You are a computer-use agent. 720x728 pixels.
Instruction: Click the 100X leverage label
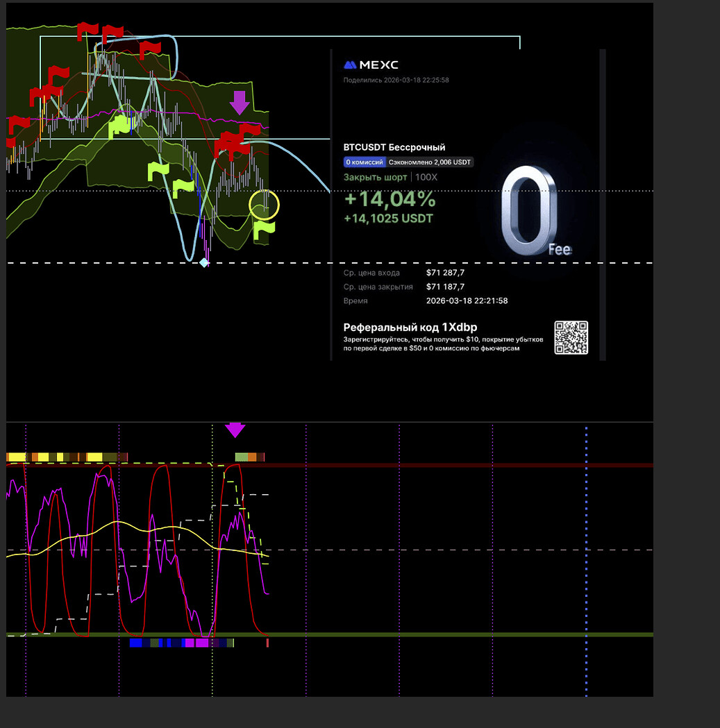(x=426, y=177)
